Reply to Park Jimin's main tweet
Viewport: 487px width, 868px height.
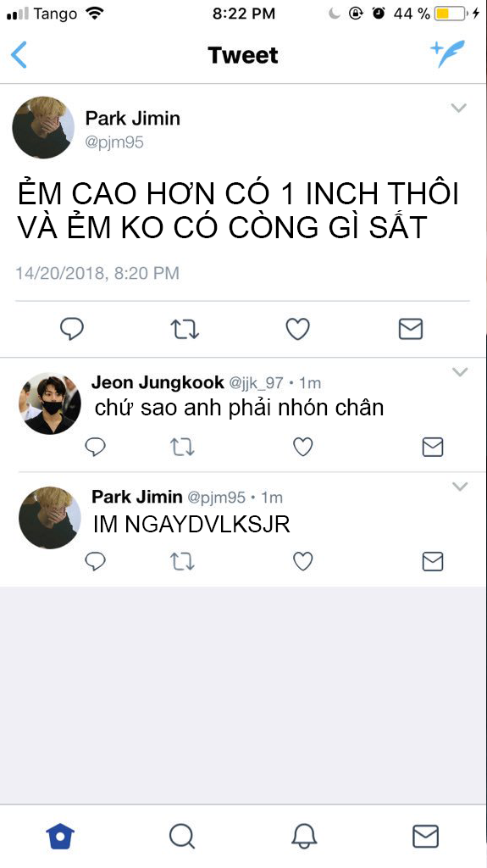(72, 329)
